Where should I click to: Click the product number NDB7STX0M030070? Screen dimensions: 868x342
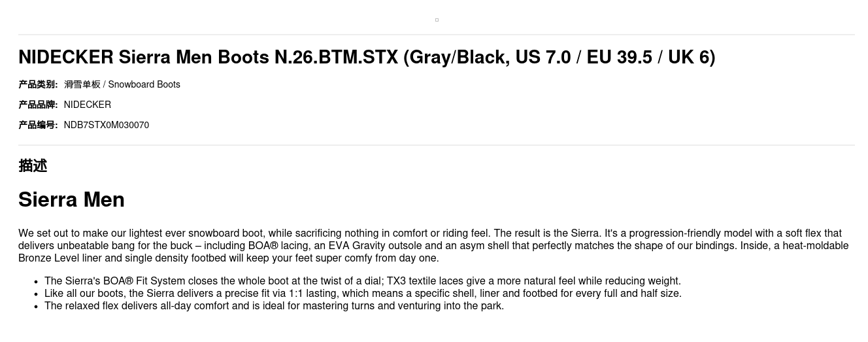107,125
